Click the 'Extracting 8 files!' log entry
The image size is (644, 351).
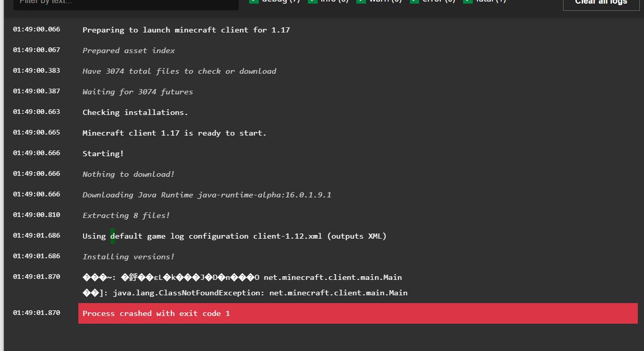point(126,215)
